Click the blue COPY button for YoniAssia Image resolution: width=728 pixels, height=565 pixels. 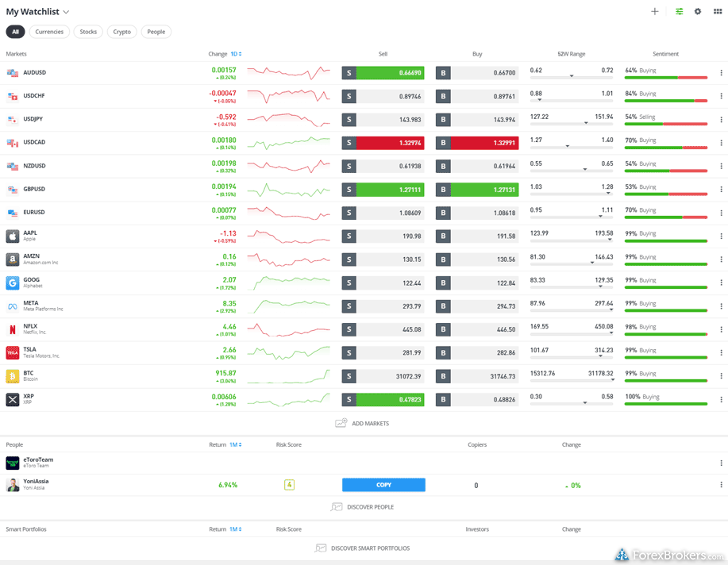coord(383,485)
